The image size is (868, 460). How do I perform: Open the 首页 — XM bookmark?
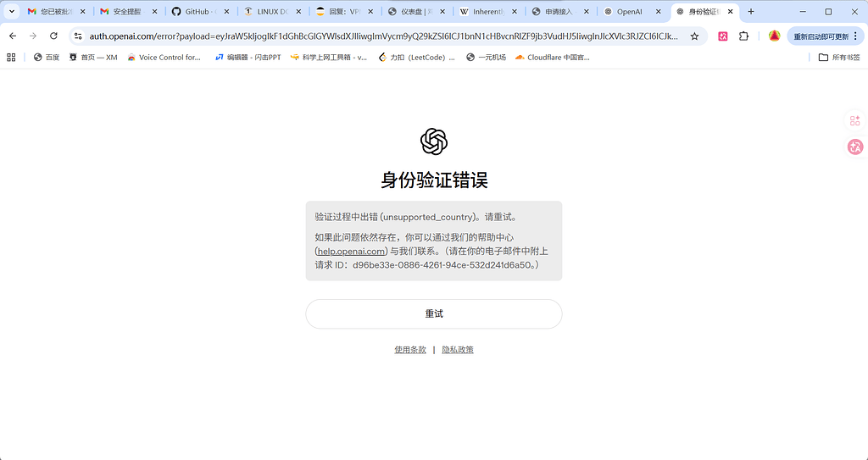tap(93, 57)
